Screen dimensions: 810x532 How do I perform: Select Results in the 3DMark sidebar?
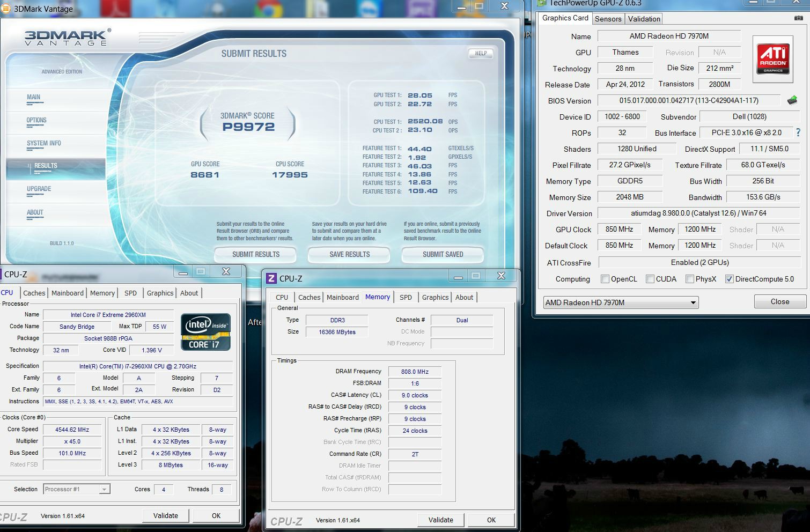[56, 168]
